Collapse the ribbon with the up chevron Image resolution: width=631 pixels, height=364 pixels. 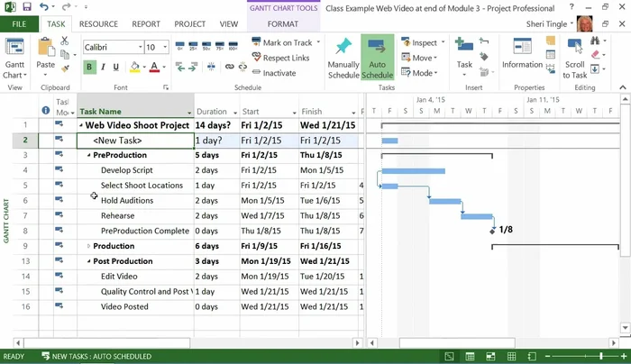click(623, 87)
